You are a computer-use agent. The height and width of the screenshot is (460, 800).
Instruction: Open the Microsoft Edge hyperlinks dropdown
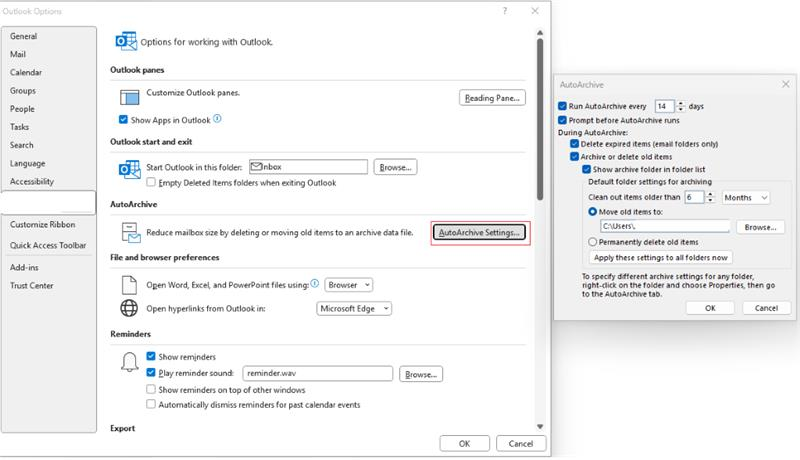(354, 309)
